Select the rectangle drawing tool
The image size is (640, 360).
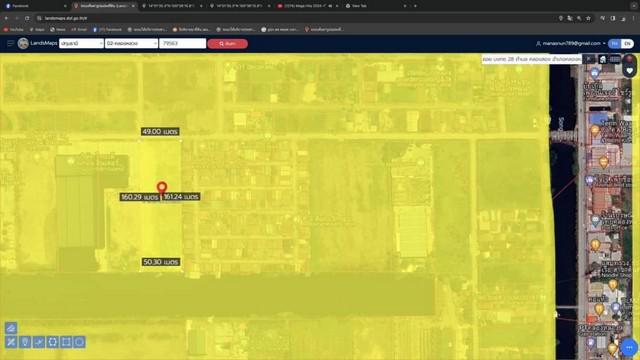click(66, 342)
